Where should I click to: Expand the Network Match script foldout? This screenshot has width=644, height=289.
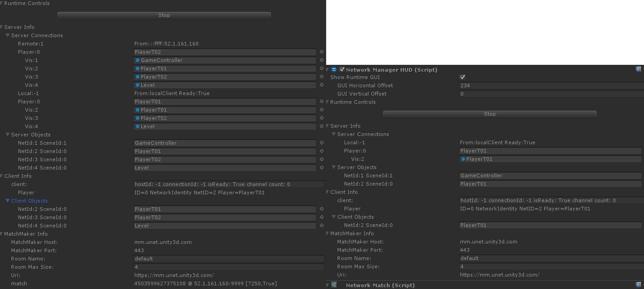[328, 285]
